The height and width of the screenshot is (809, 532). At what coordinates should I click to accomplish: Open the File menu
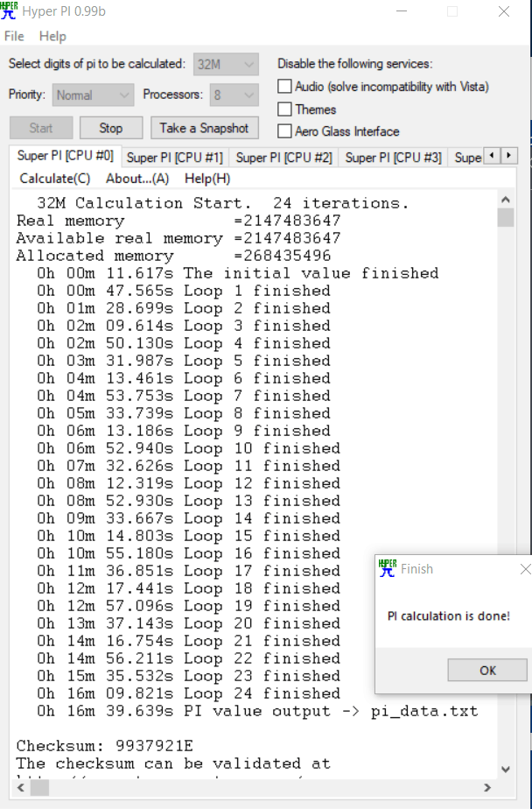[14, 36]
